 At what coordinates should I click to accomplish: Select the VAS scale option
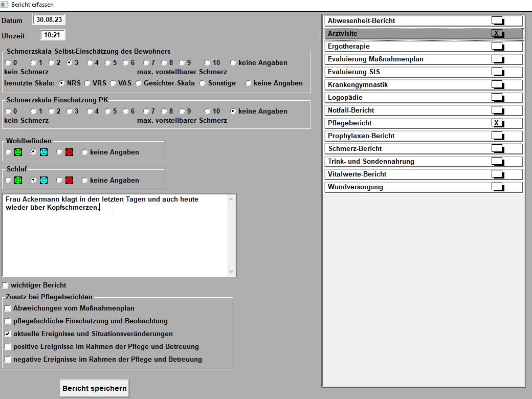coord(113,83)
